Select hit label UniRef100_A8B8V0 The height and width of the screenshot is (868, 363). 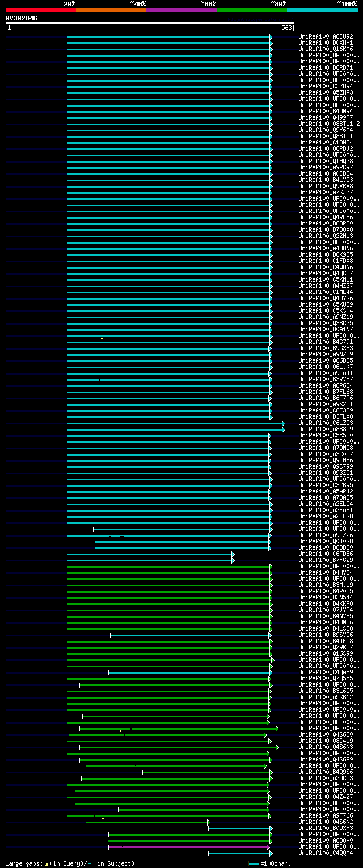(x=326, y=840)
